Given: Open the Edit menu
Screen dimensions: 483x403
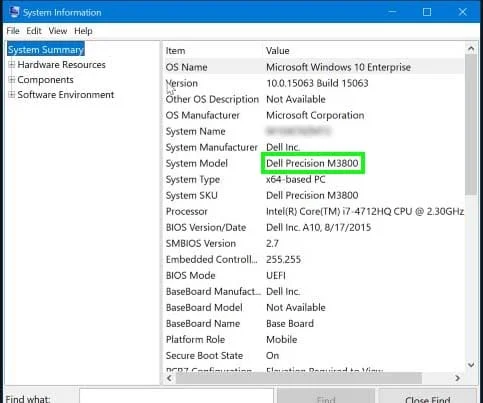Looking at the screenshot, I should (x=34, y=31).
